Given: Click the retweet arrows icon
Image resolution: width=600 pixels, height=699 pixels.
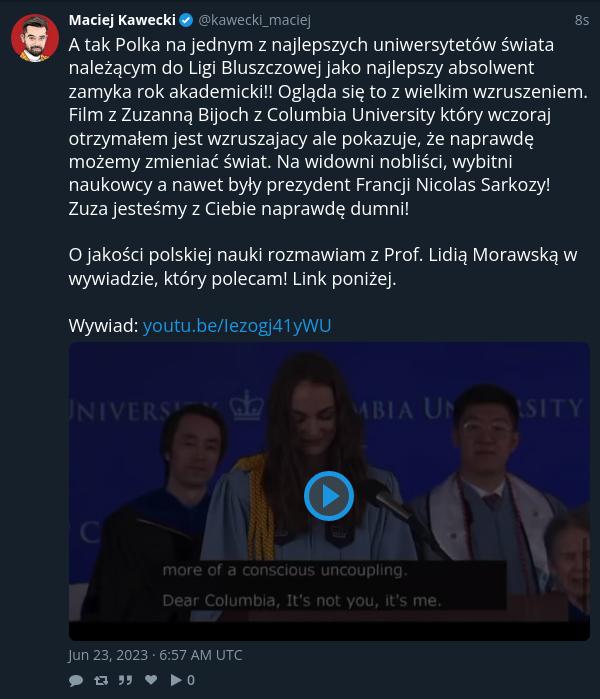Looking at the screenshot, I should [101, 680].
